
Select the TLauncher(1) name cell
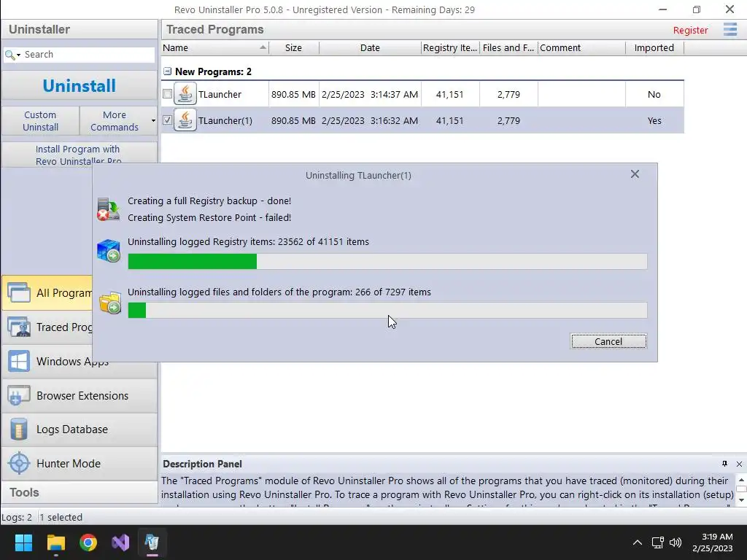[x=225, y=120]
